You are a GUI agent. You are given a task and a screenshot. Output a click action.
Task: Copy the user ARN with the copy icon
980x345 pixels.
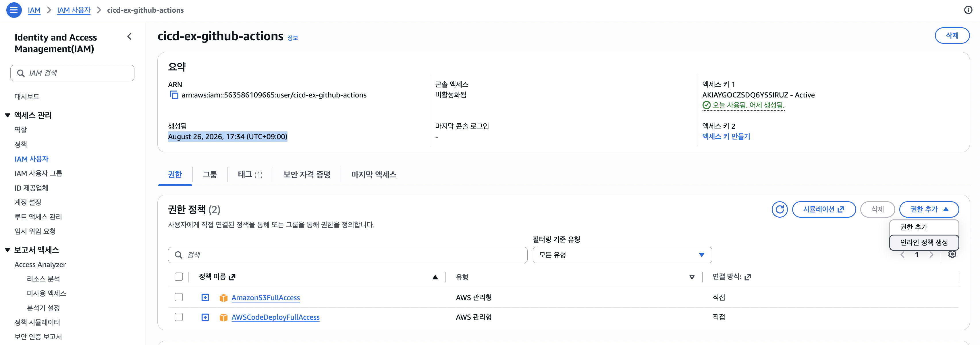click(x=174, y=95)
